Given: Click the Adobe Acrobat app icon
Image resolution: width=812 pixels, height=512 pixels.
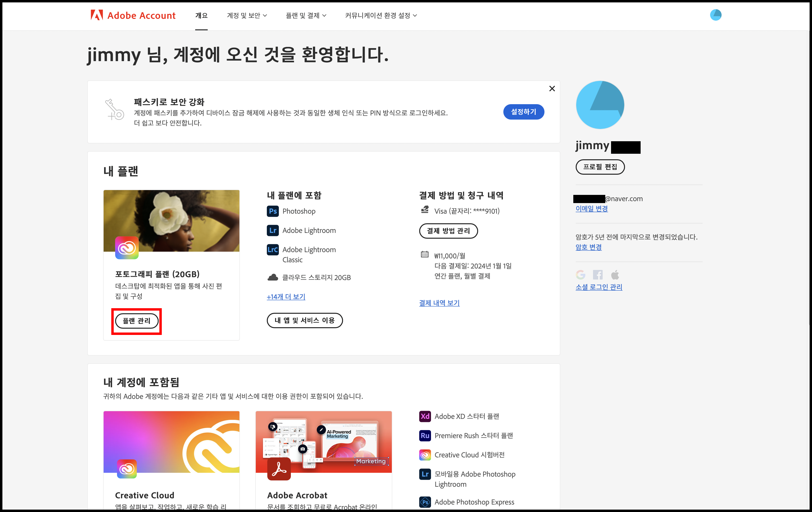Looking at the screenshot, I should 279,469.
